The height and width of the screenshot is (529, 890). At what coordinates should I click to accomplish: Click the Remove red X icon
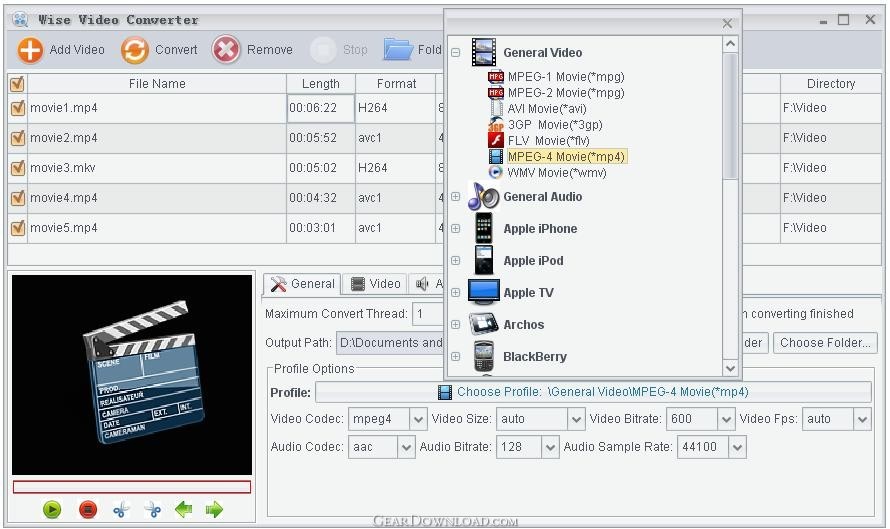(226, 50)
